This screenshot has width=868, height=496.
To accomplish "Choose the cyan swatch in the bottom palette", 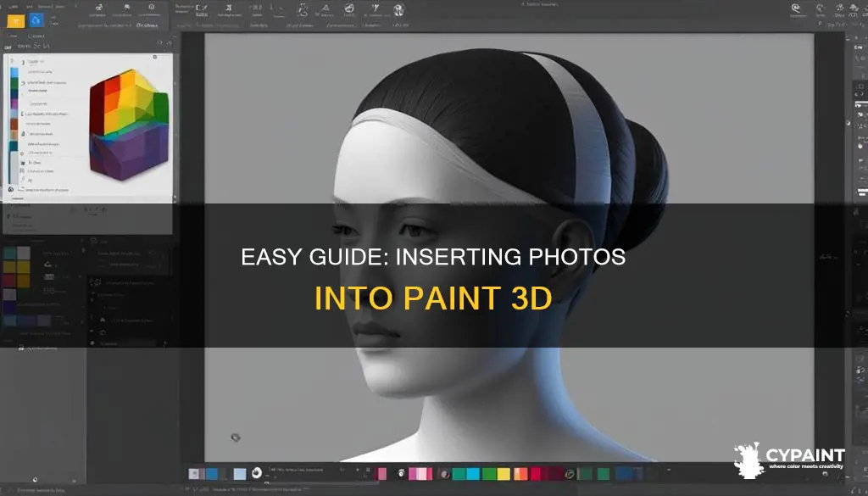I will point(473,474).
